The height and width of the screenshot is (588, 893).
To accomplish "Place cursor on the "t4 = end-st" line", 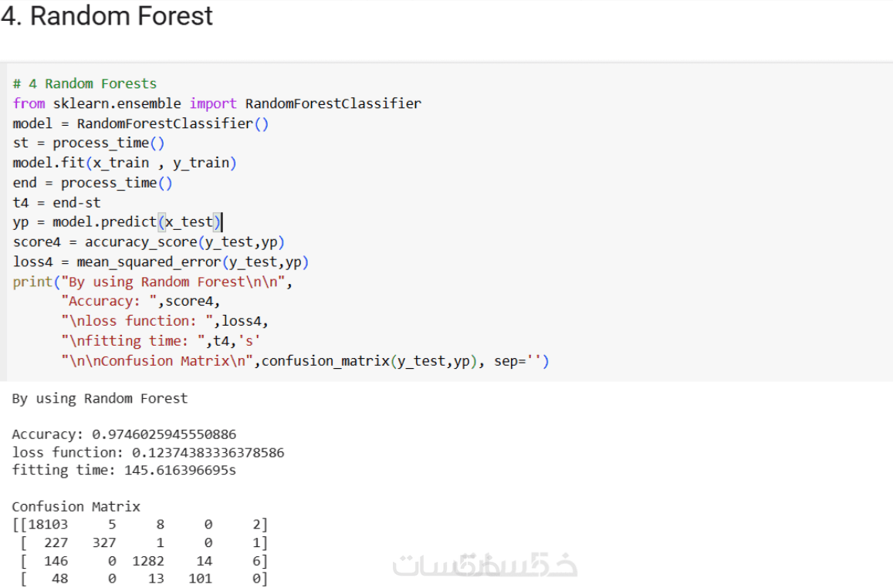I will coord(56,203).
